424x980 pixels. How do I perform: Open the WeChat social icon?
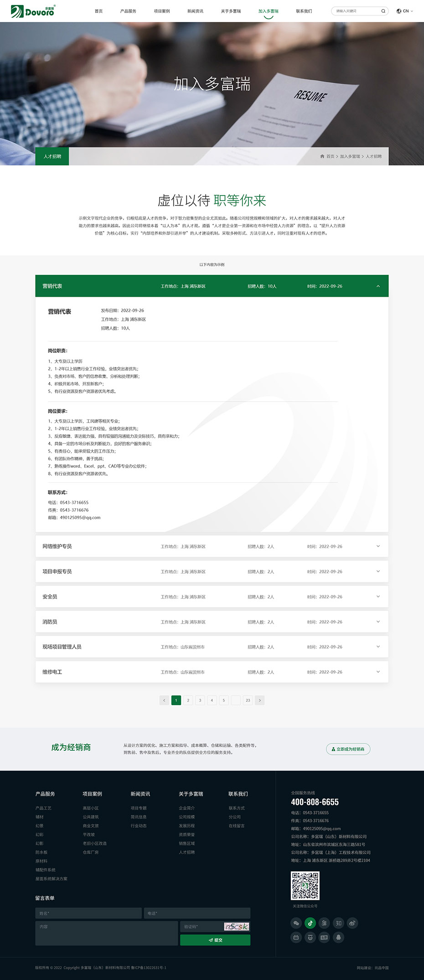pyautogui.click(x=296, y=923)
